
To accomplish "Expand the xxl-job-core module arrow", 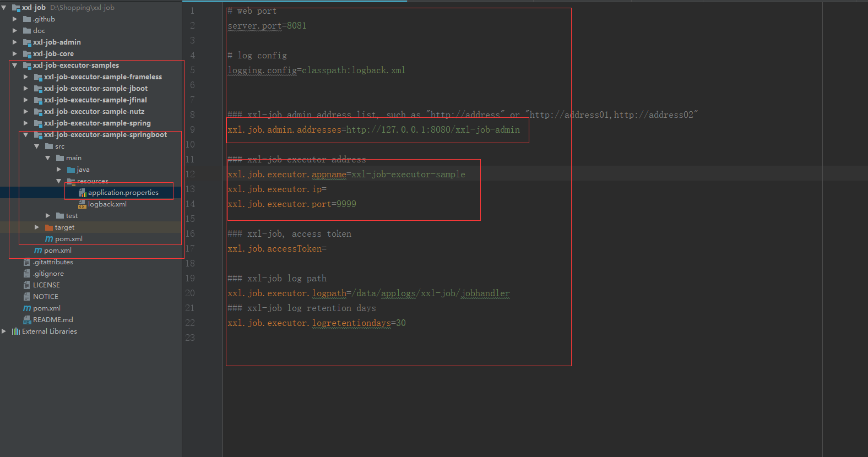I will [x=15, y=54].
